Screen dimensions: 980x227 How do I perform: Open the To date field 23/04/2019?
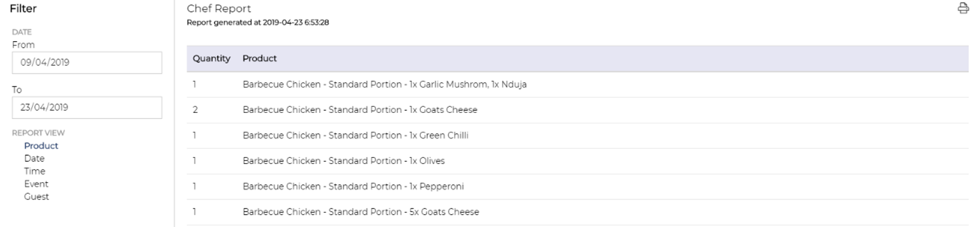[x=87, y=107]
